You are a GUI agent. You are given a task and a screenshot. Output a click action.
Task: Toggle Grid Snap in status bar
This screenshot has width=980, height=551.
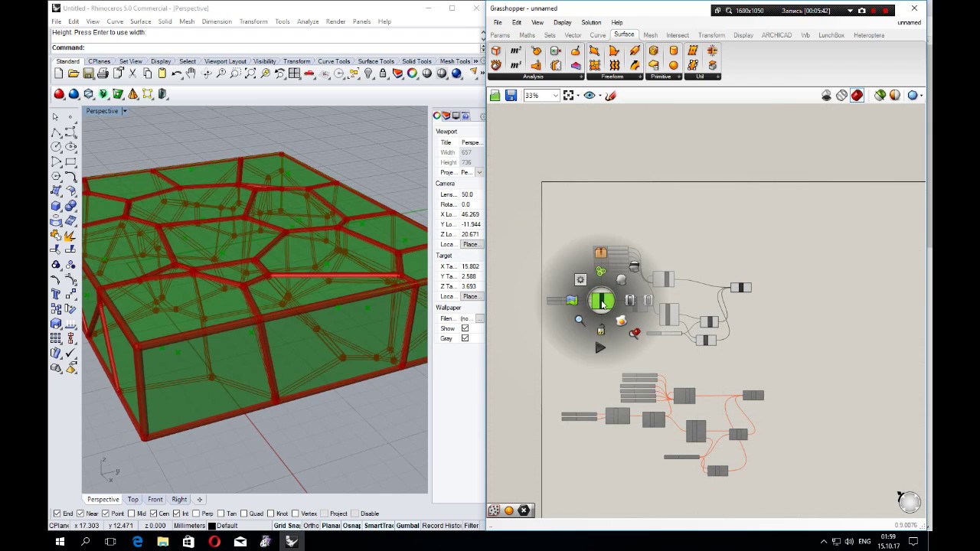(286, 526)
